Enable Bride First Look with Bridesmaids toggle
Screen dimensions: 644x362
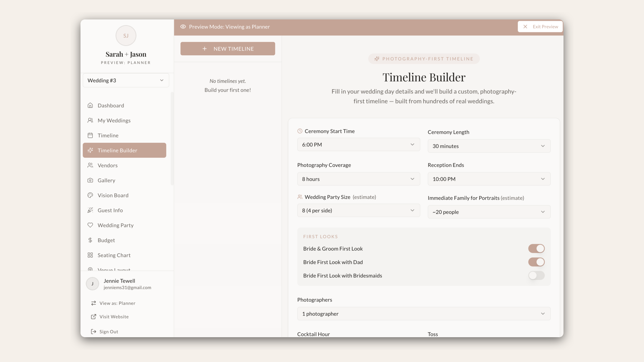tap(536, 276)
